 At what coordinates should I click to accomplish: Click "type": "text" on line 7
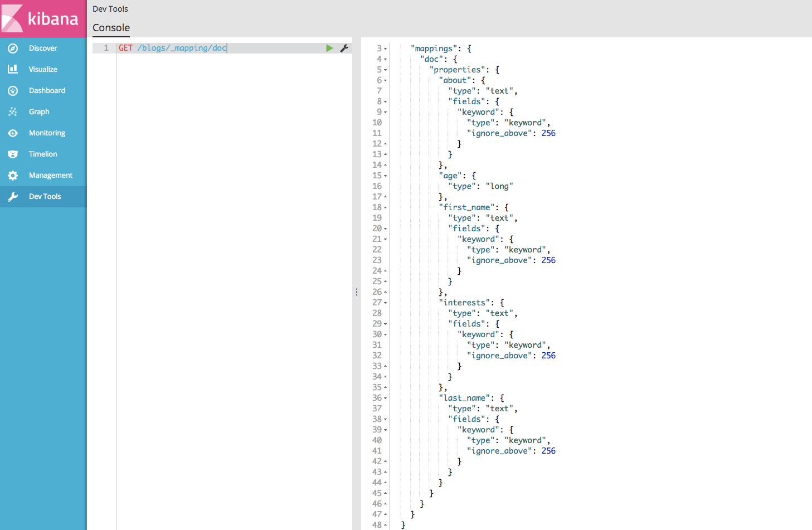click(483, 91)
